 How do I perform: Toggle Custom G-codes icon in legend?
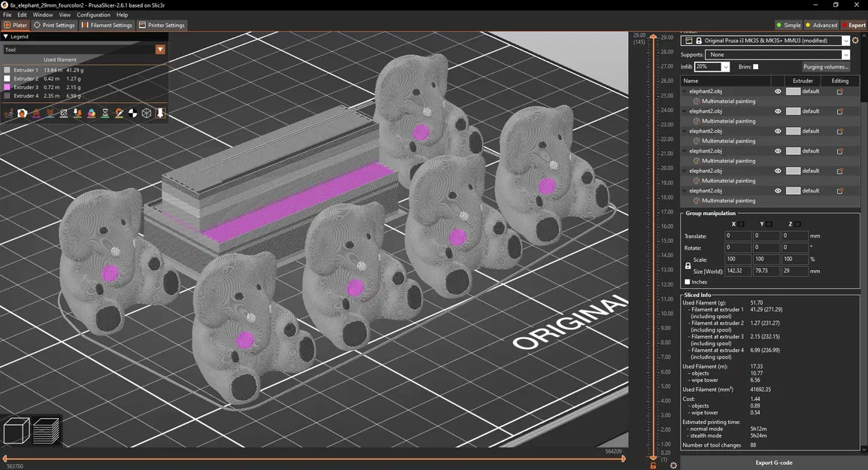[119, 113]
